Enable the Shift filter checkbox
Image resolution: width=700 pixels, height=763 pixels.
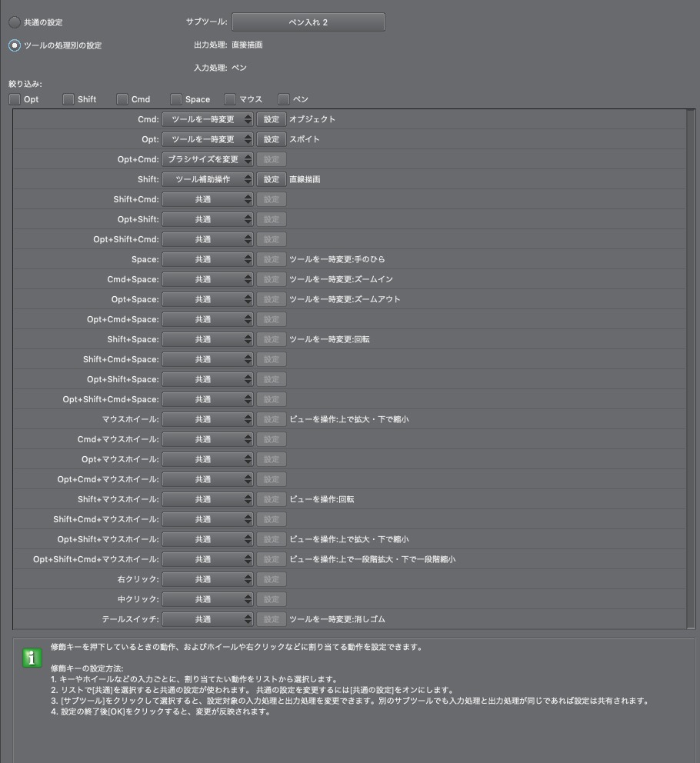[68, 99]
